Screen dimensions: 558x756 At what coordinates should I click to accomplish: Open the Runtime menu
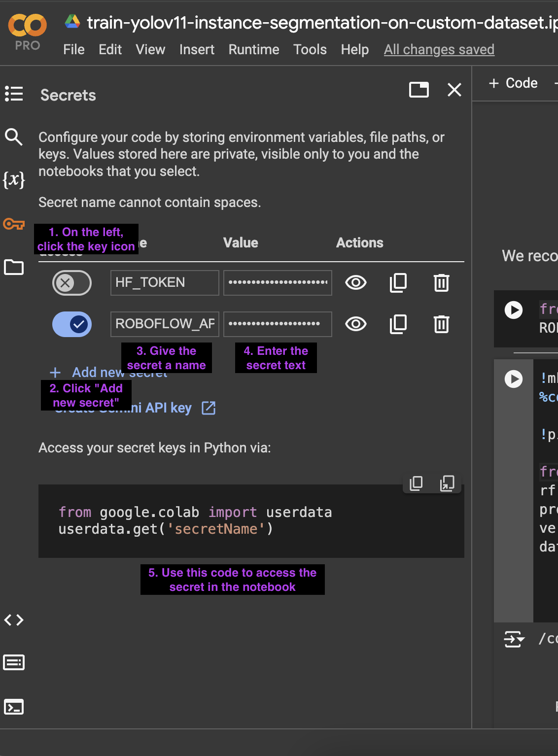(253, 50)
